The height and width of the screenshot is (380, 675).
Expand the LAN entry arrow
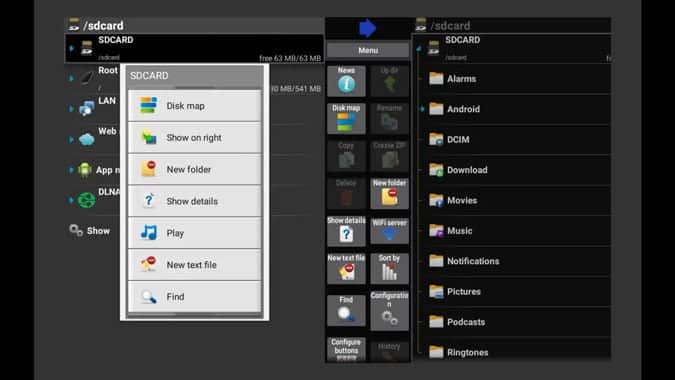coord(71,109)
